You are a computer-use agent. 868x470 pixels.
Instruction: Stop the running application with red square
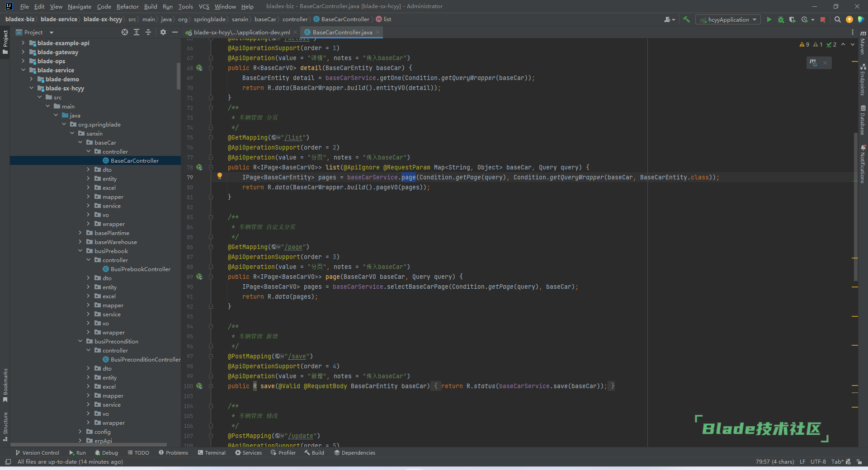click(823, 19)
